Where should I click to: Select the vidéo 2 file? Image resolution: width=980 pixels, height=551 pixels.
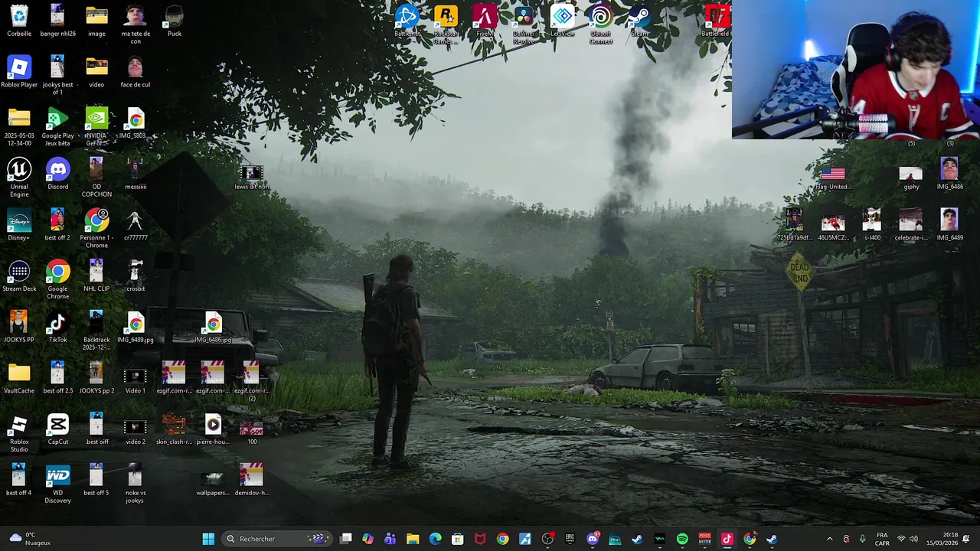136,429
